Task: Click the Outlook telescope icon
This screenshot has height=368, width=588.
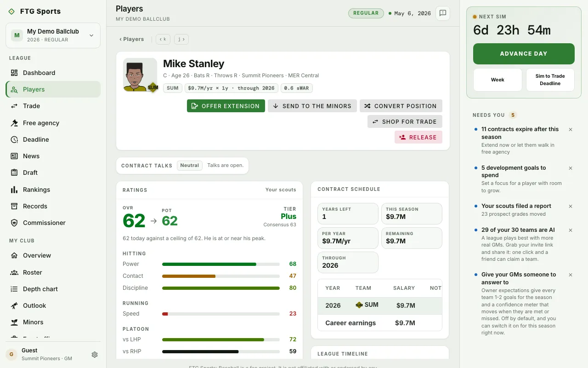Action: [14, 305]
